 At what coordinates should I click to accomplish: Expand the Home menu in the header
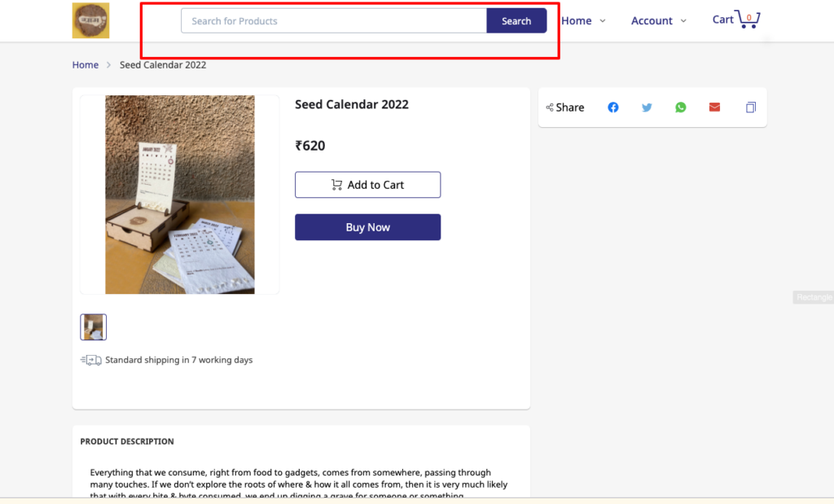click(583, 20)
